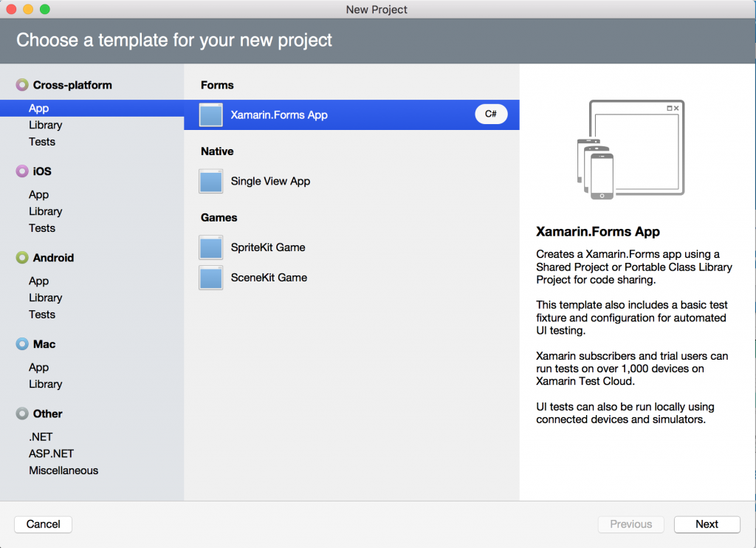Click the Next button
The height and width of the screenshot is (548, 756).
pos(707,524)
